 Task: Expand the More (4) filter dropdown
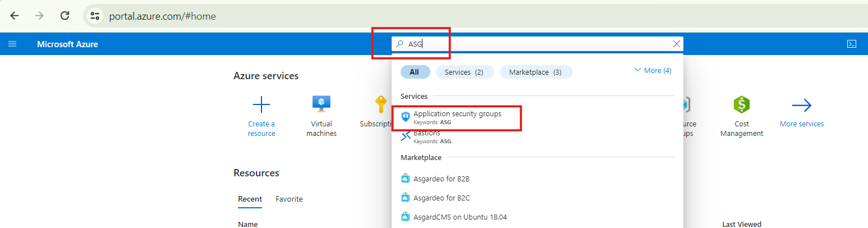653,71
